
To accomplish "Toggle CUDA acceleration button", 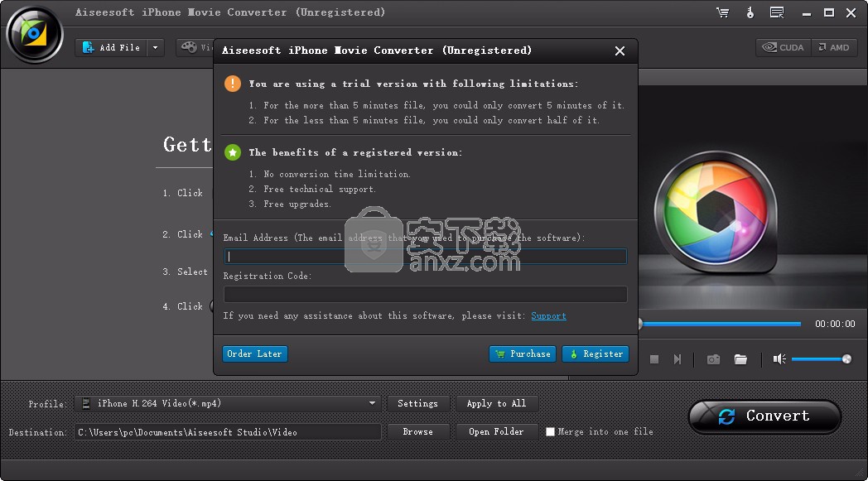I will coord(784,47).
